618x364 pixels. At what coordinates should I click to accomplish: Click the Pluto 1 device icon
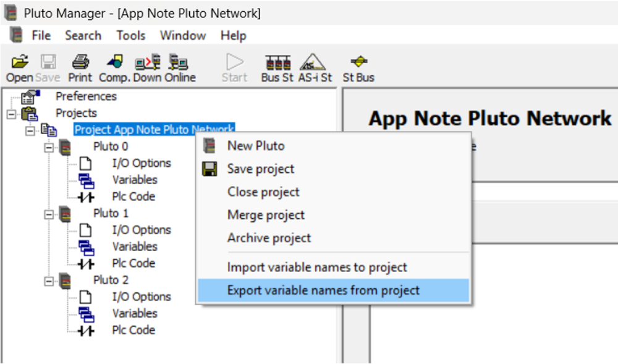tap(65, 214)
